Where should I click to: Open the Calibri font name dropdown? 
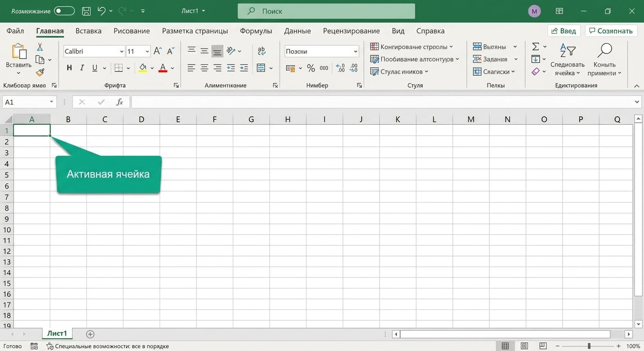122,52
